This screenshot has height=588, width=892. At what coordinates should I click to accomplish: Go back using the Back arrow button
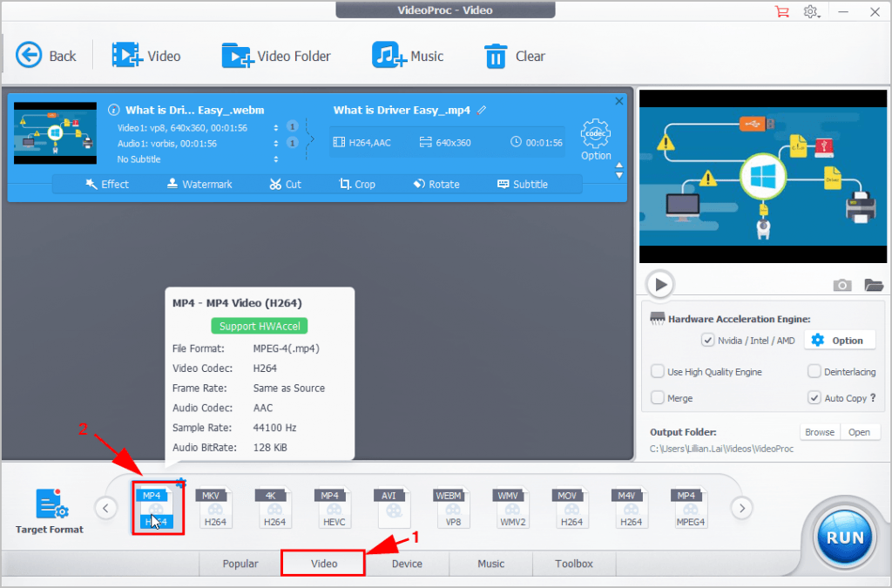45,56
